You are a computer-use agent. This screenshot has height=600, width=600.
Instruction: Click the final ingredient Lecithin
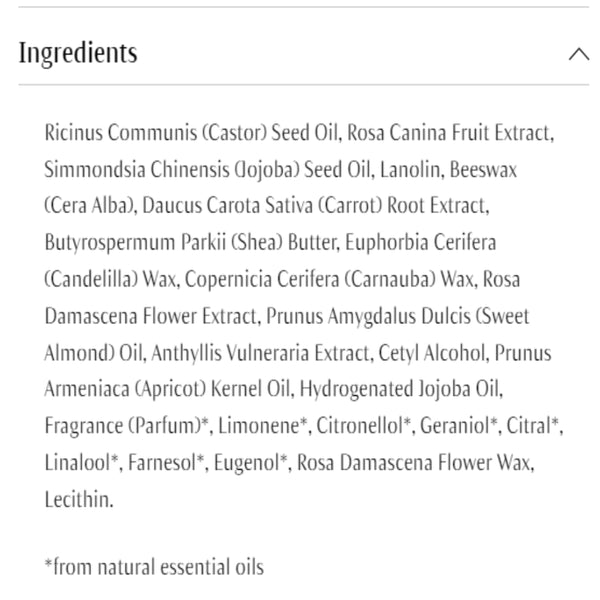79,500
